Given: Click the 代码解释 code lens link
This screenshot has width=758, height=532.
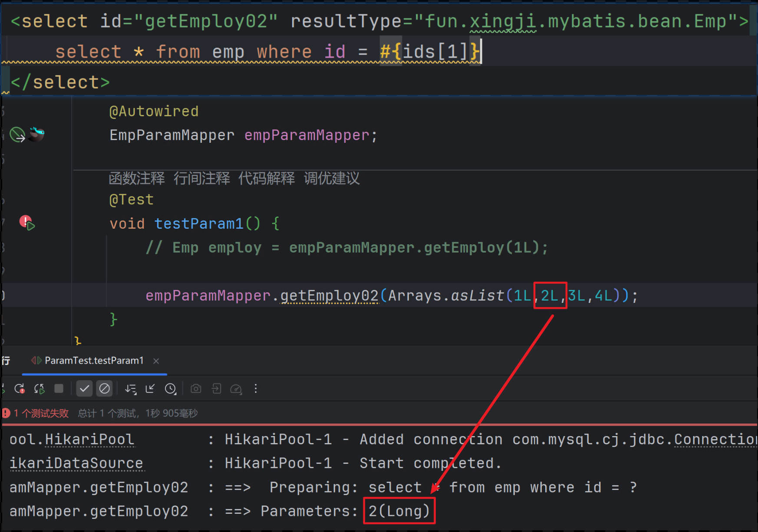Looking at the screenshot, I should (x=267, y=178).
